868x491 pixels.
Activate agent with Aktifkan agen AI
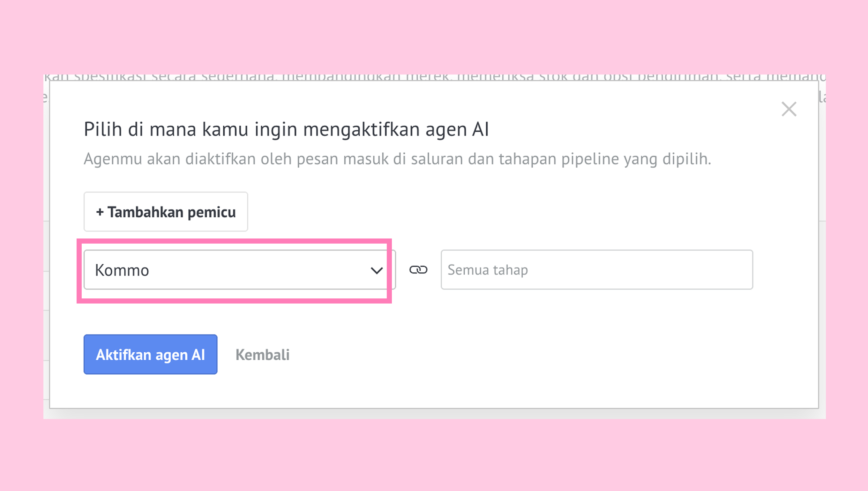click(x=150, y=355)
